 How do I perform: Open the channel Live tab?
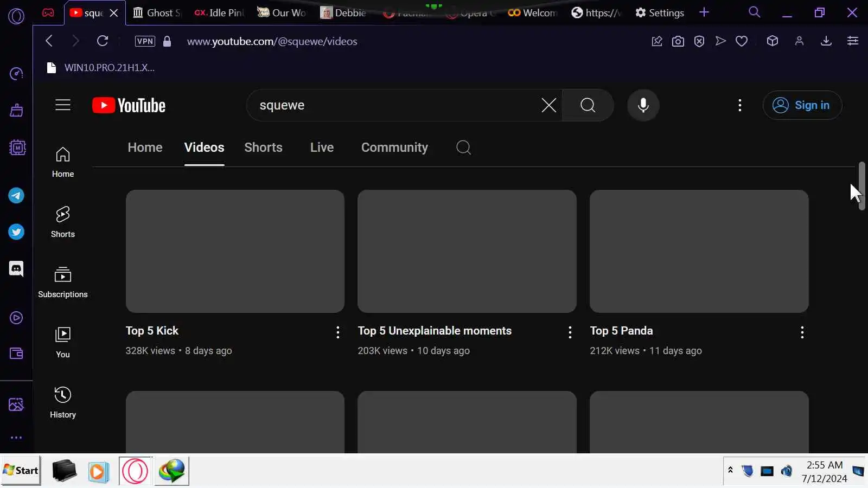[x=322, y=147]
